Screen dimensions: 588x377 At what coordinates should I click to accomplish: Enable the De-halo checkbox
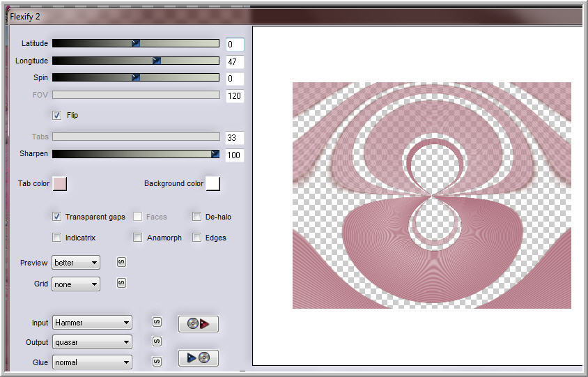[196, 217]
